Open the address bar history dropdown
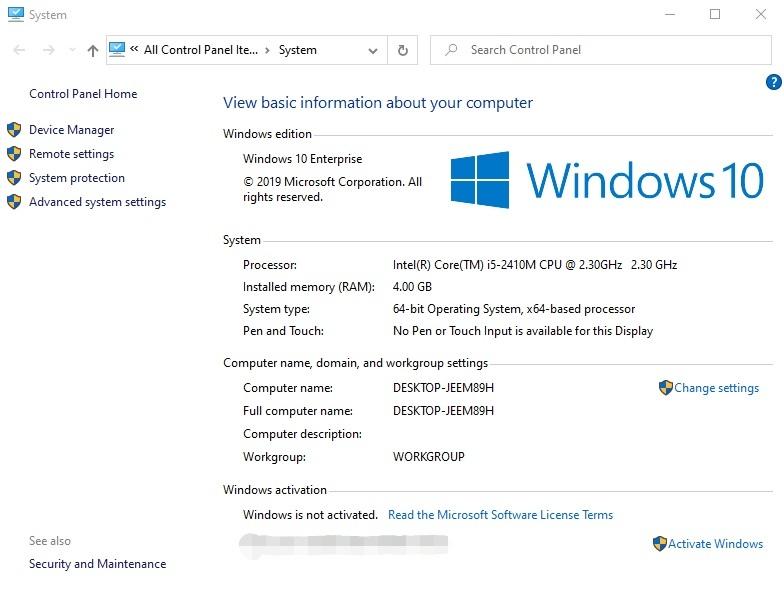This screenshot has width=784, height=591. (x=372, y=50)
